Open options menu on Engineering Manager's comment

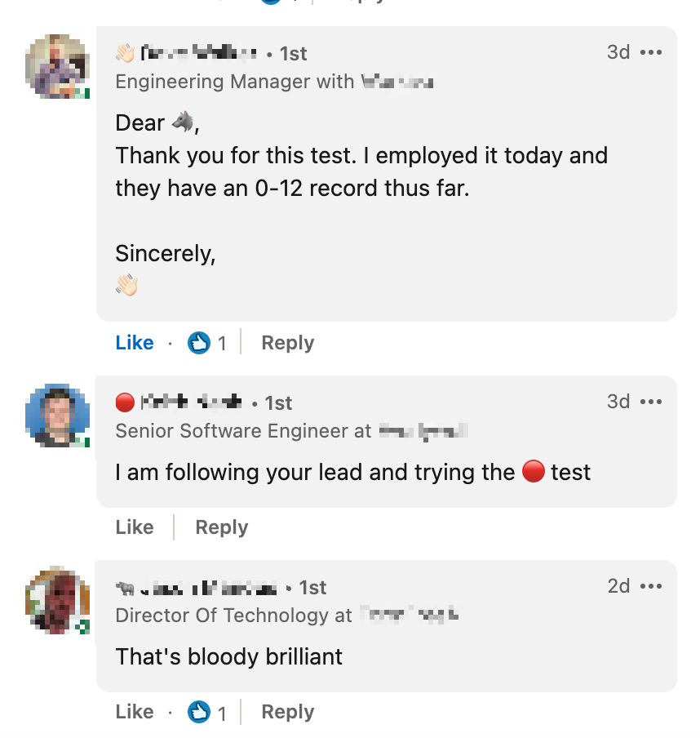(x=651, y=52)
